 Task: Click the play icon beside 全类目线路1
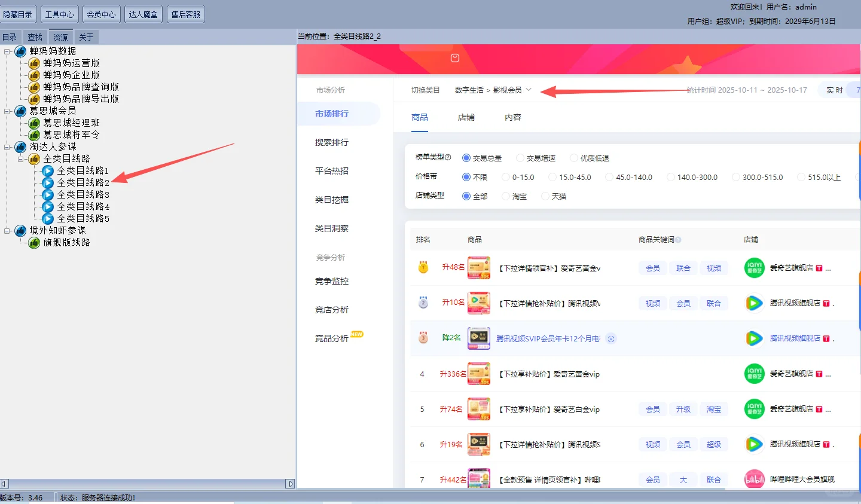pyautogui.click(x=48, y=171)
